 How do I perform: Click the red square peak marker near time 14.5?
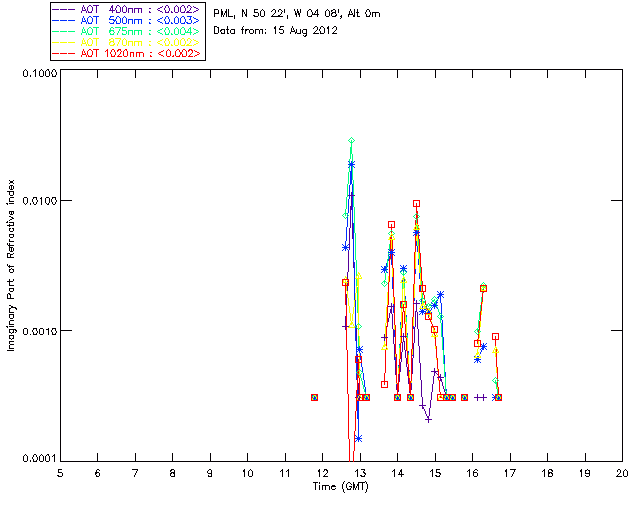coord(416,203)
